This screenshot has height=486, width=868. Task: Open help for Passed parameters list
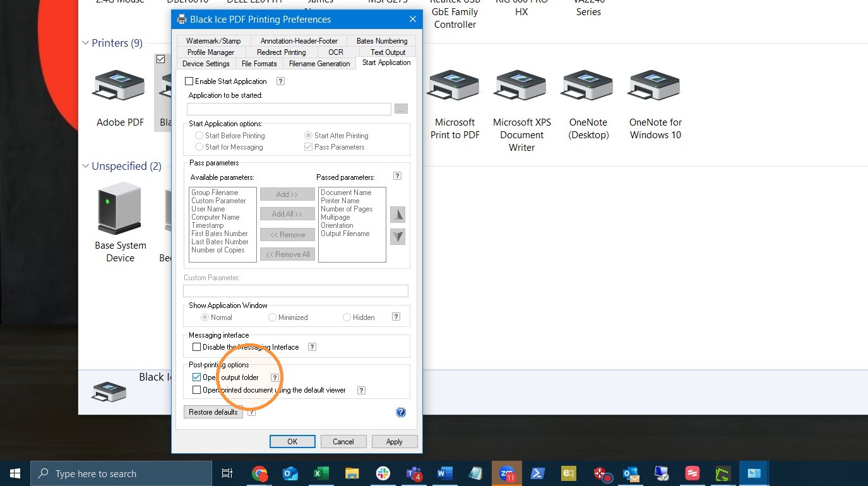(397, 176)
